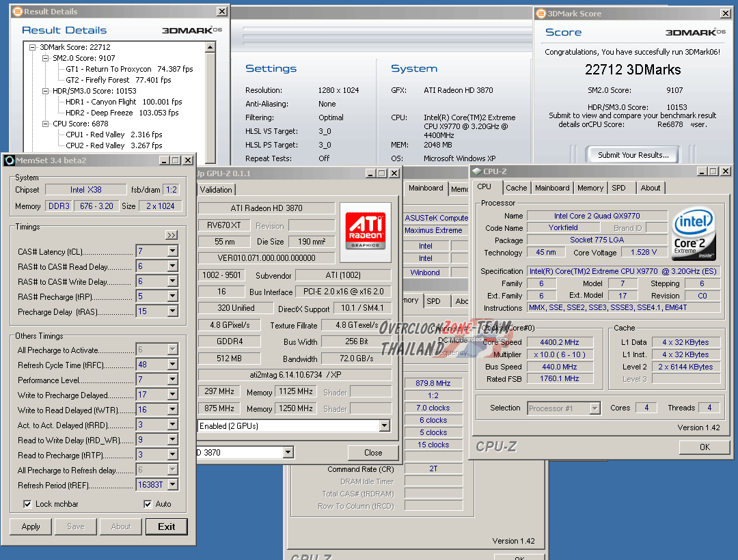Open the About tab in CPU-Z
The image size is (738, 560).
[x=651, y=188]
